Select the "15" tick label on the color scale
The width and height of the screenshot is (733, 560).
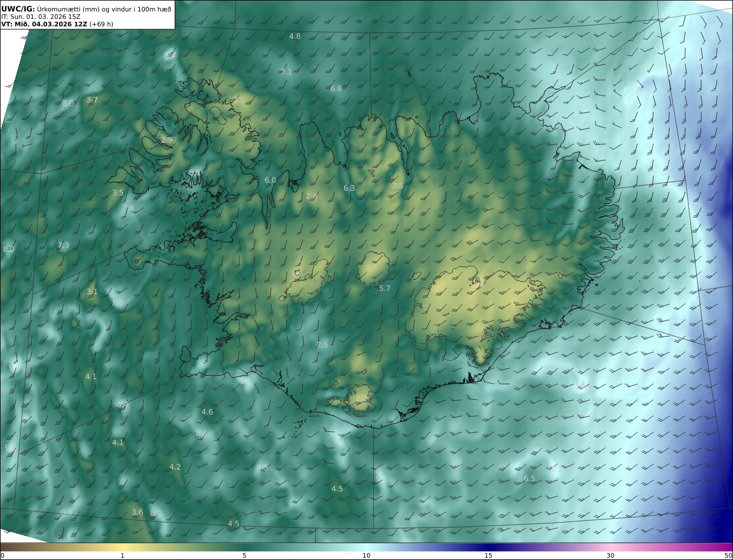(488, 555)
